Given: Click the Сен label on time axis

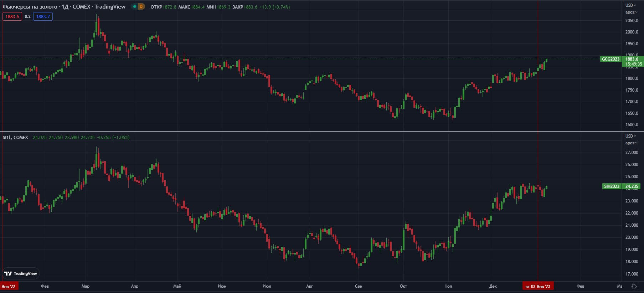Looking at the screenshot, I should (x=359, y=286).
